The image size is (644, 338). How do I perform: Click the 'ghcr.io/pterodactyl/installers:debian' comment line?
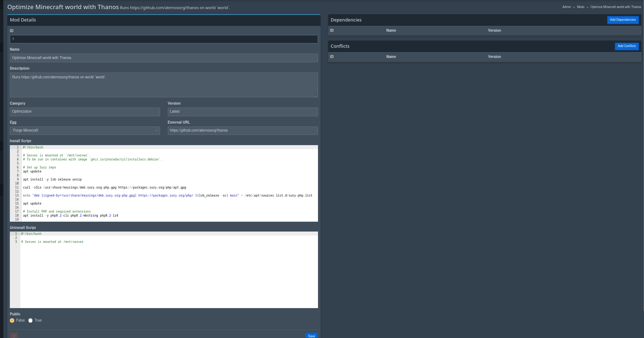tap(92, 159)
